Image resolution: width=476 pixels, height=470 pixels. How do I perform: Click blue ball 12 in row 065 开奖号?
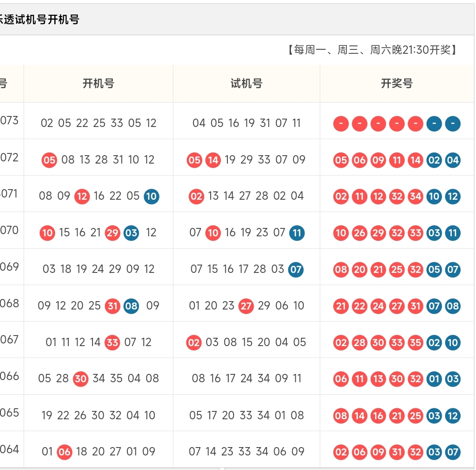click(453, 416)
